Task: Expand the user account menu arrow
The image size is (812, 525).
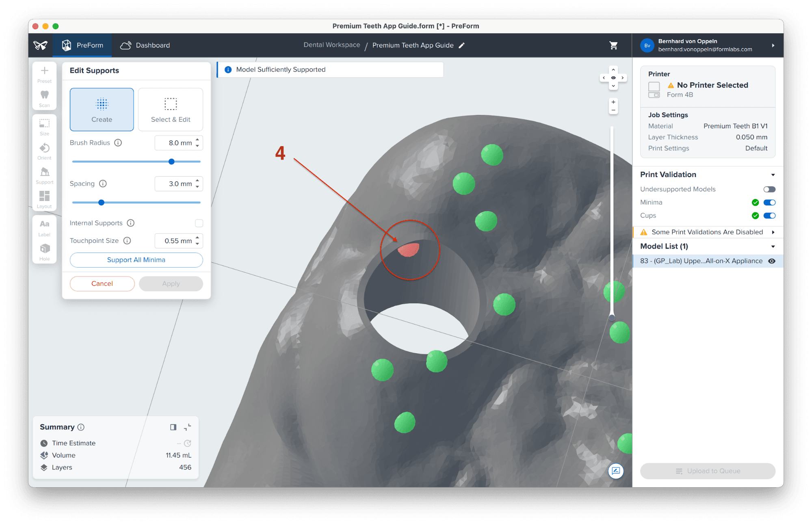Action: pos(773,45)
